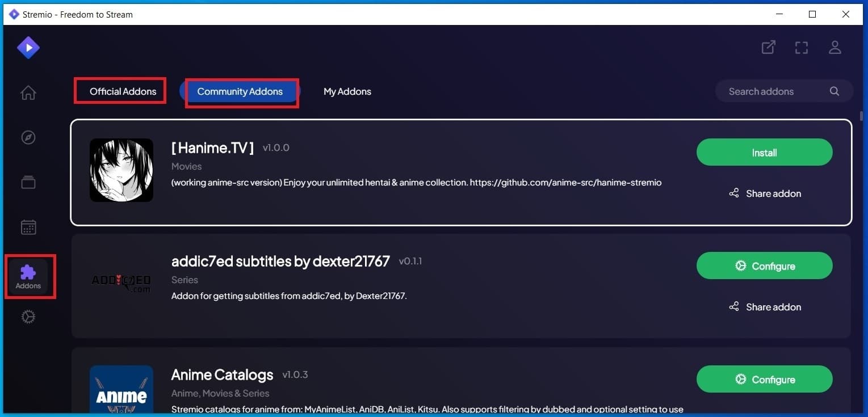
Task: Open the Library icon in sidebar
Action: [x=28, y=182]
